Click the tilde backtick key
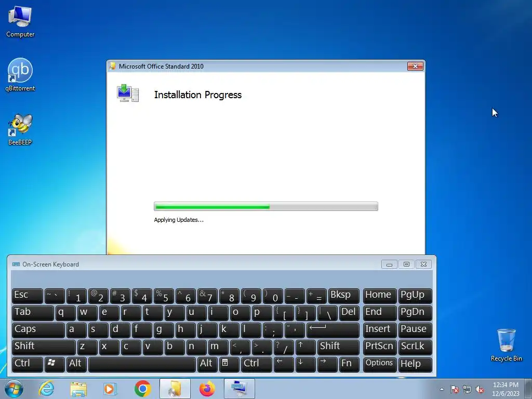 point(55,296)
